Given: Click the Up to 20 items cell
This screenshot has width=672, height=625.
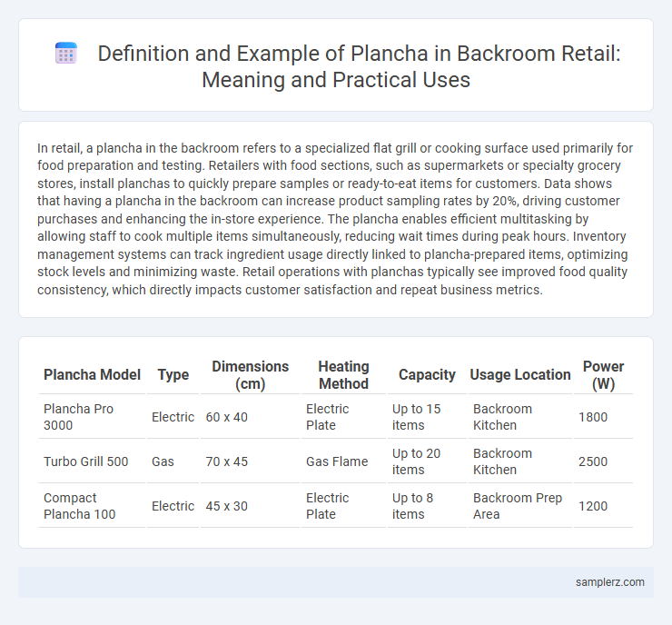Looking at the screenshot, I should pos(427,461).
